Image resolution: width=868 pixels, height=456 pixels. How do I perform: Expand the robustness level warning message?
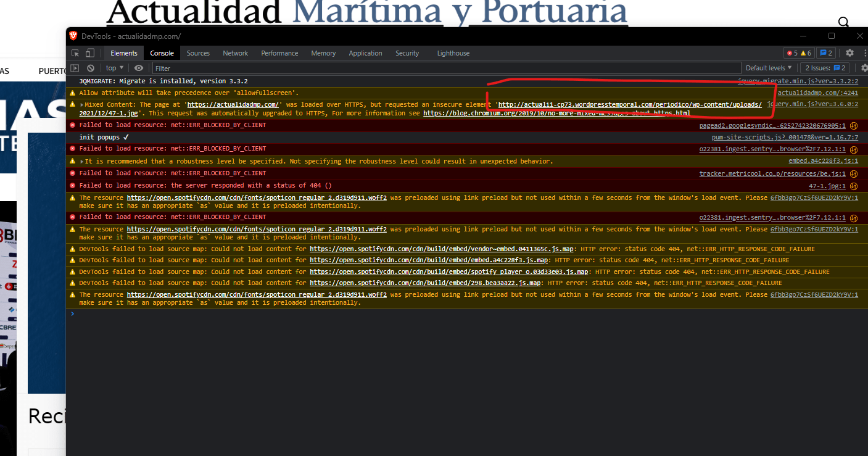pyautogui.click(x=81, y=162)
